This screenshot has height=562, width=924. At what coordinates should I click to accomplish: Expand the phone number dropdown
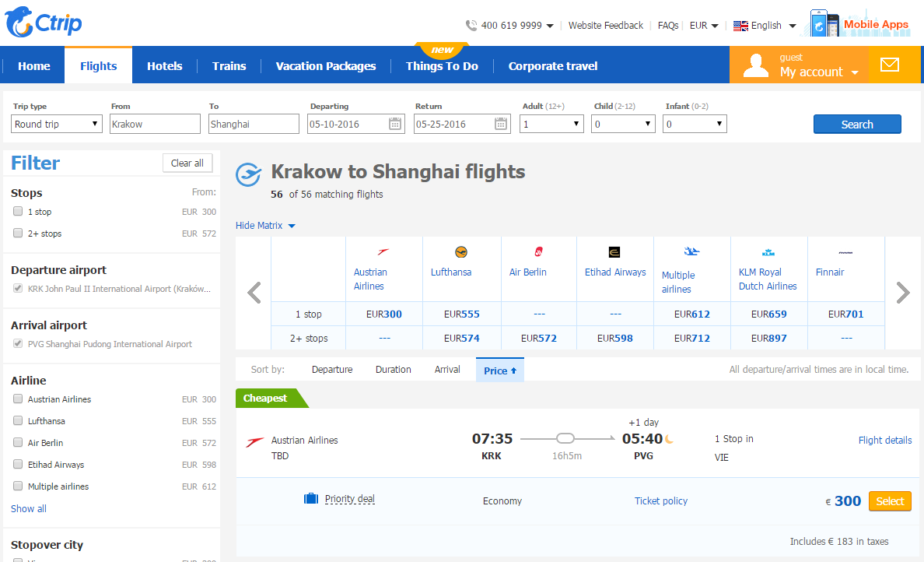coord(550,26)
